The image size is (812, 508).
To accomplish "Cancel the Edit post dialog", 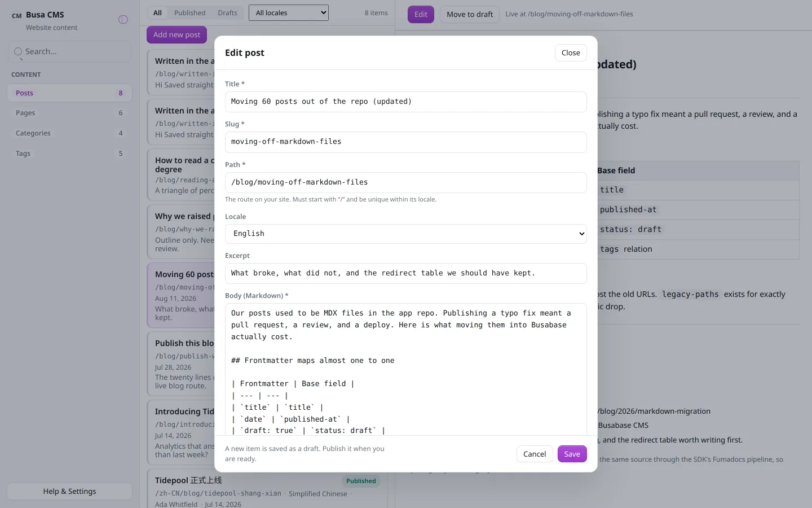I will pos(535,454).
